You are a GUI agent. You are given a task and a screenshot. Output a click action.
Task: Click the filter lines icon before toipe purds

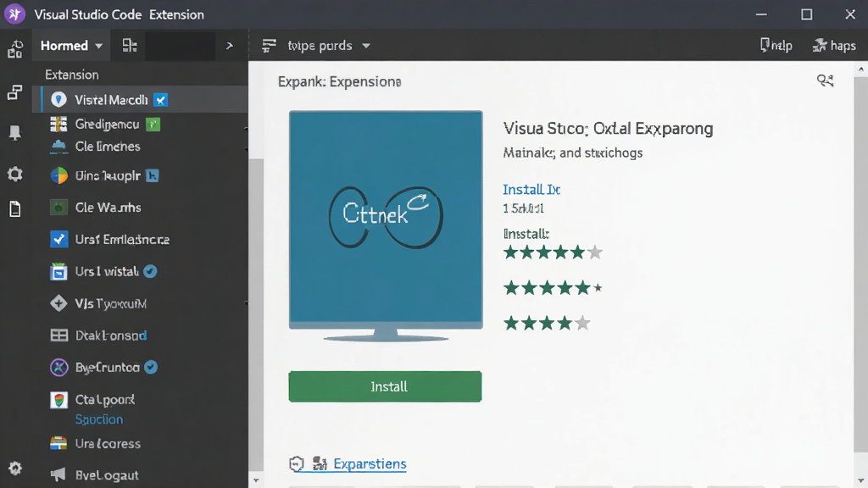tap(269, 46)
